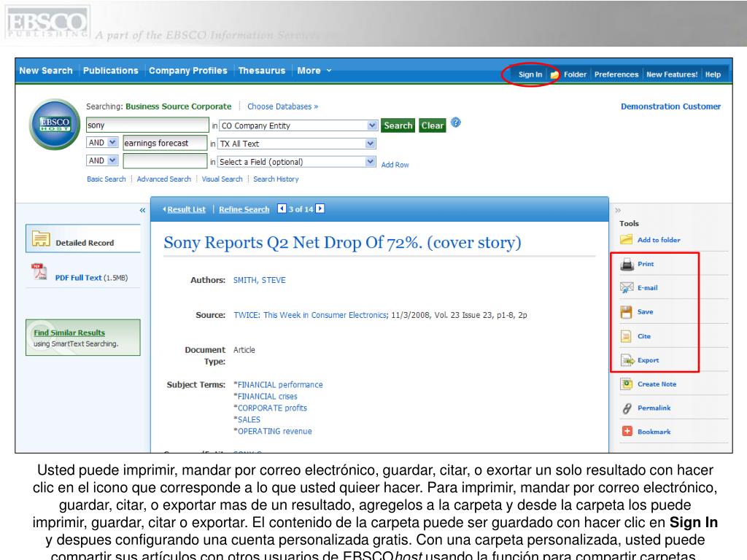Click SALES subject term
This screenshot has width=747, height=560.
(x=249, y=419)
